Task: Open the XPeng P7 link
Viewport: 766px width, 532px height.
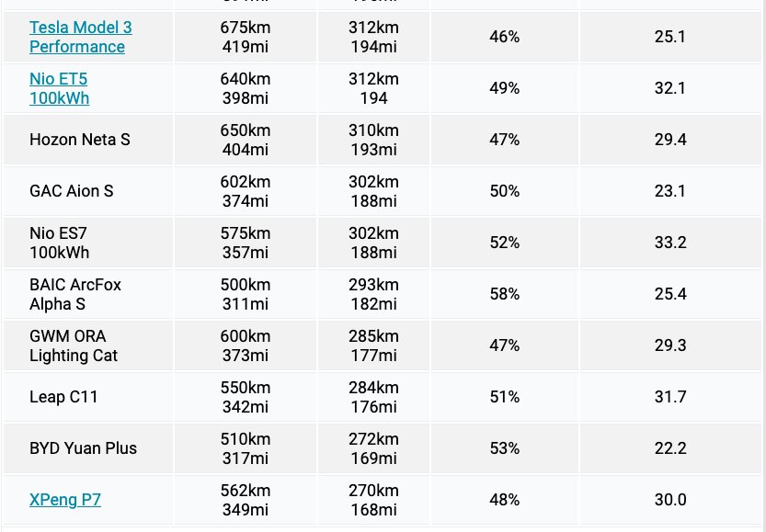Action: coord(65,500)
